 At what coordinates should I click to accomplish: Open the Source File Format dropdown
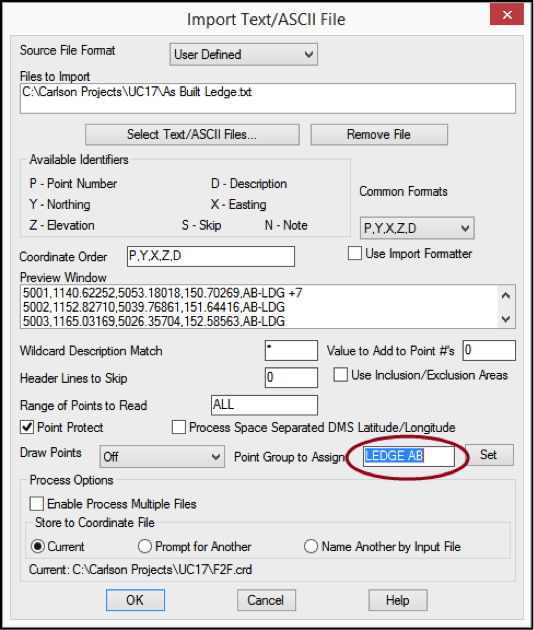click(x=243, y=54)
